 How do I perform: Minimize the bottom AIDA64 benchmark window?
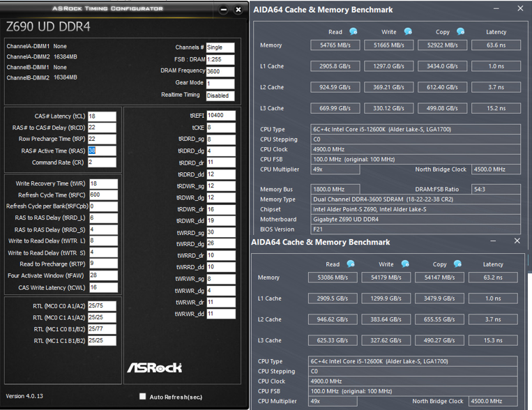[494, 241]
